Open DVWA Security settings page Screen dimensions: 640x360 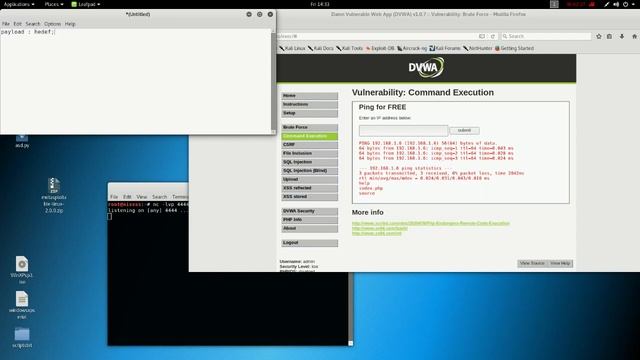[x=309, y=211]
